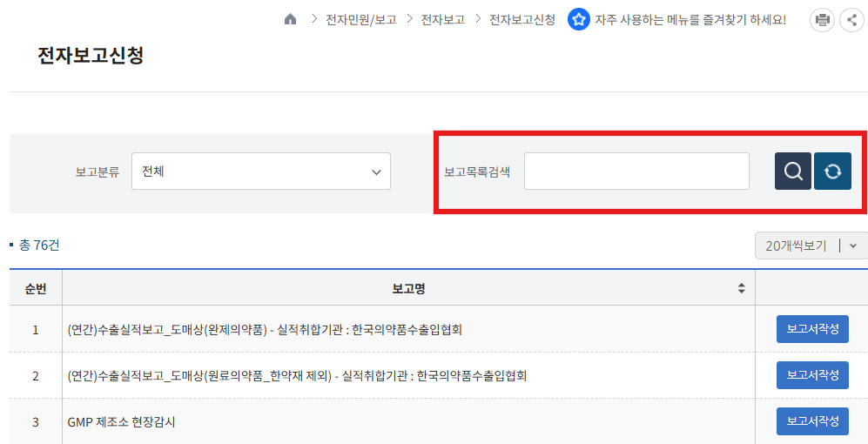
Task: Click the 순번 column header
Action: [36, 288]
